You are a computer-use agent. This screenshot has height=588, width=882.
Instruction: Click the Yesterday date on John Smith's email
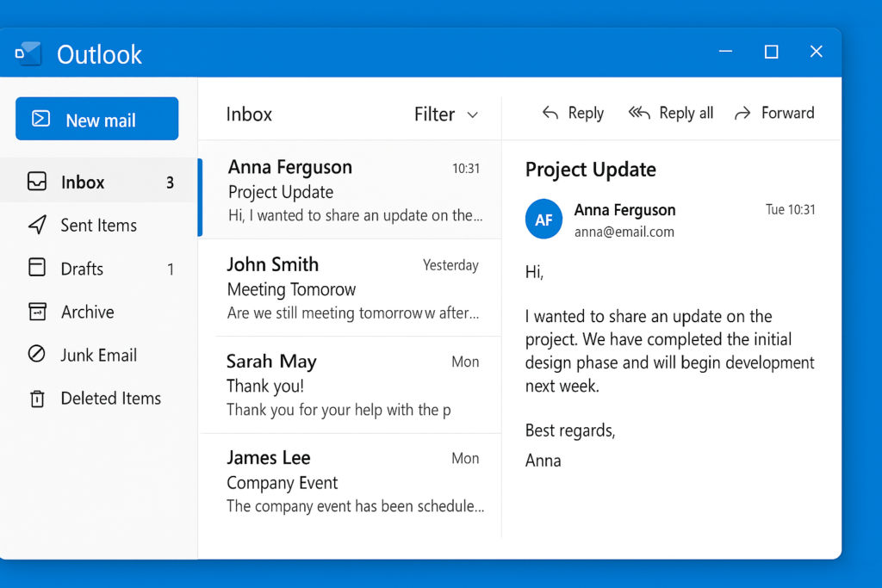(450, 265)
